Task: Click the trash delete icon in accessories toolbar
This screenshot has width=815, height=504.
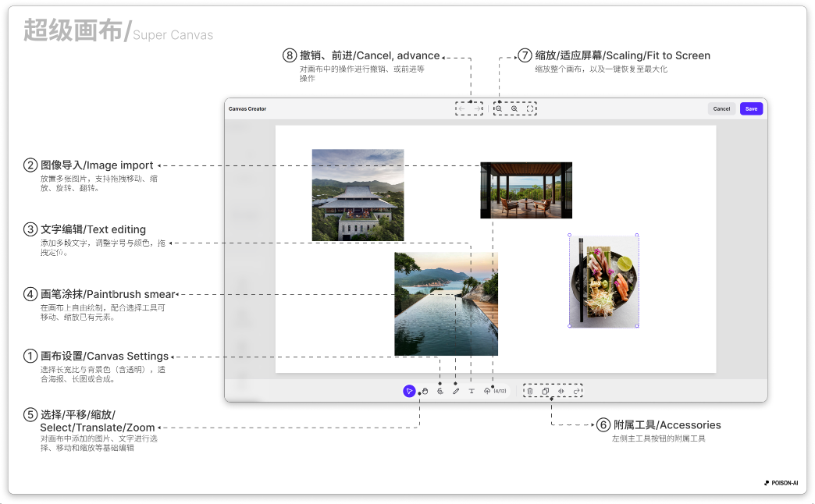Action: (529, 391)
